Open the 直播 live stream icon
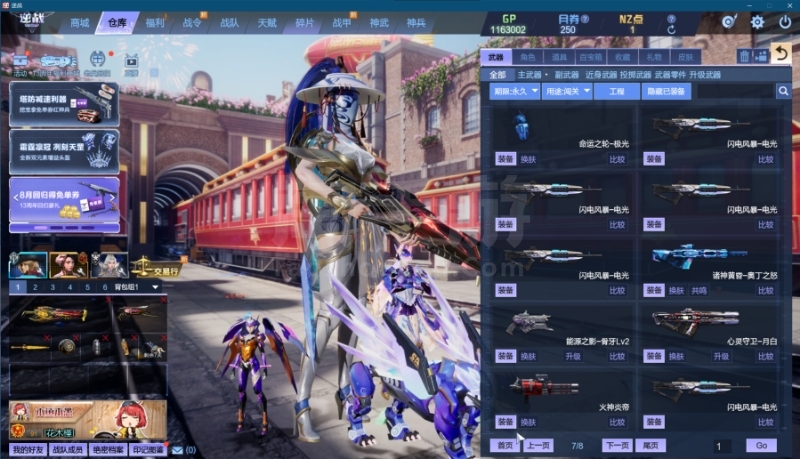The height and width of the screenshot is (459, 800). click(131, 65)
